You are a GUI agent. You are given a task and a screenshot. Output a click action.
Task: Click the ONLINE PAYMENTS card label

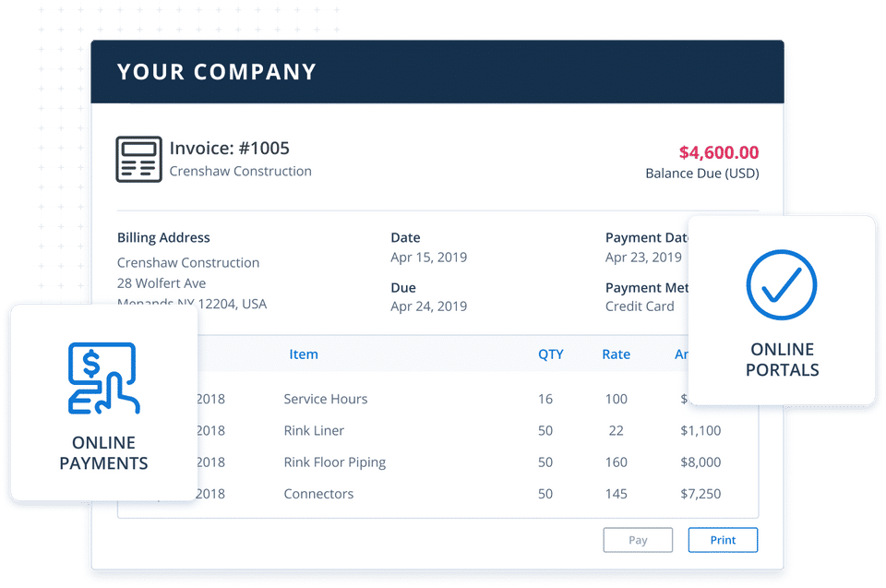(103, 453)
